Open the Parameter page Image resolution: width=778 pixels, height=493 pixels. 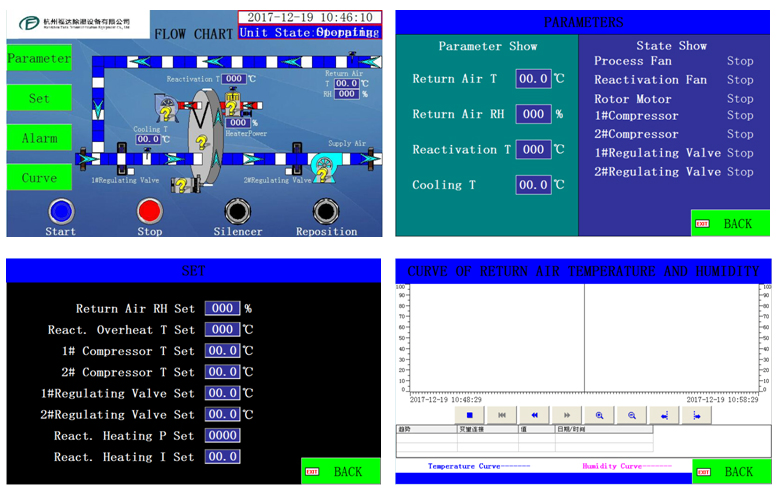(39, 58)
